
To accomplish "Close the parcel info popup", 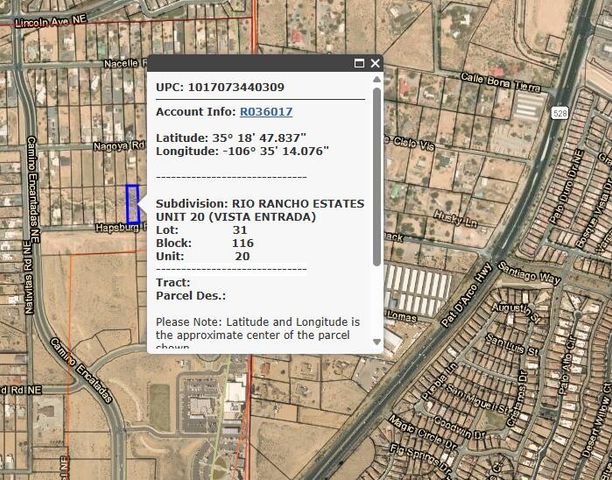I will click(375, 63).
